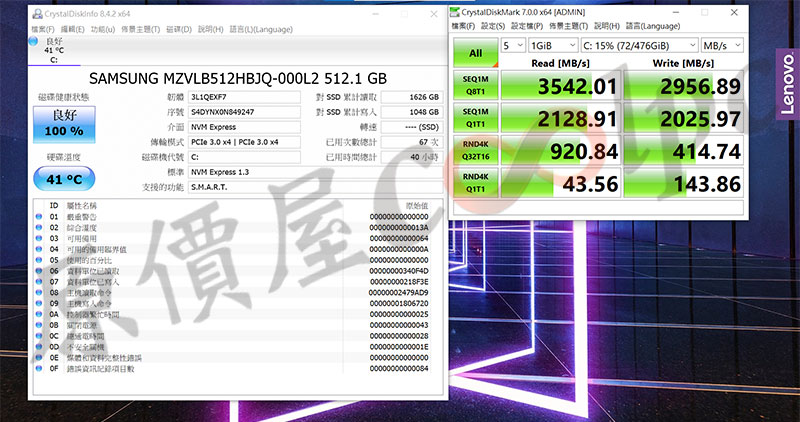This screenshot has width=800, height=422.
Task: Click the CrystalDiskInfo title bar app icon
Action: coord(37,14)
